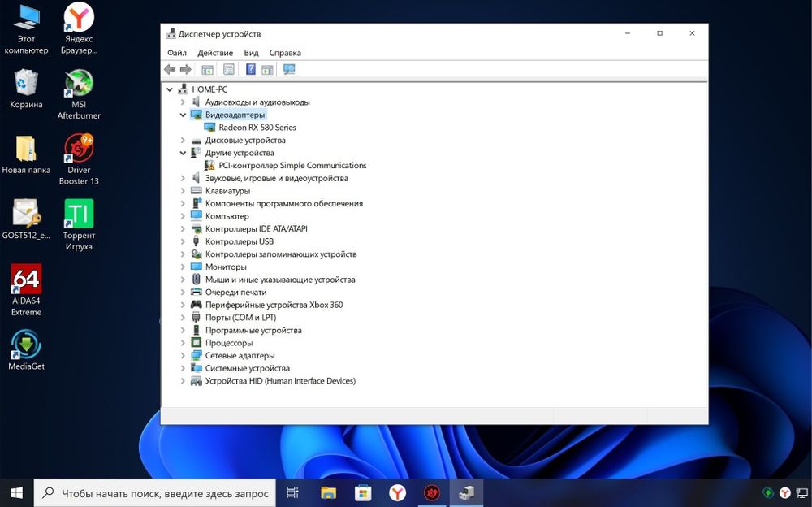Expand Аудиовходы и аудиовыходы node

pyautogui.click(x=182, y=102)
